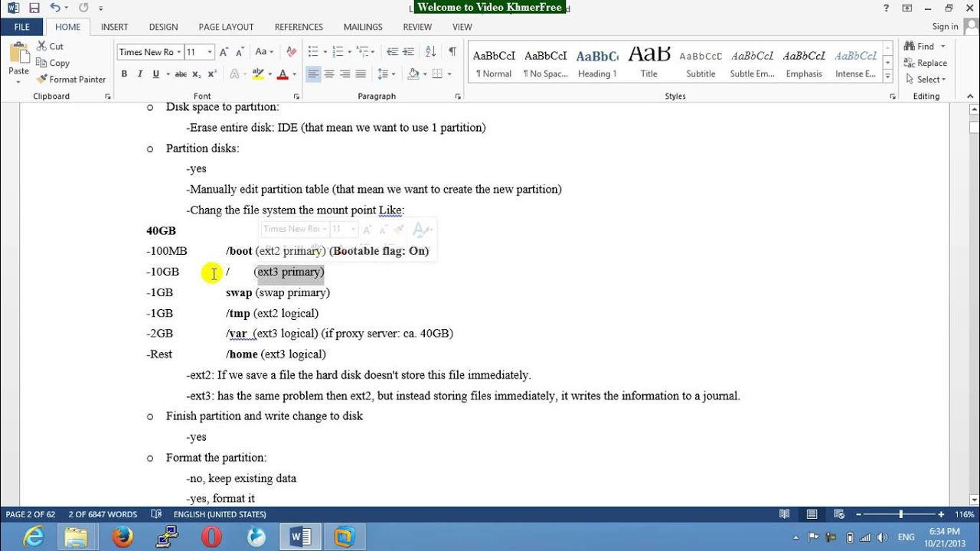This screenshot has width=980, height=551.
Task: Switch to the MAILINGS tab
Action: pos(363,27)
